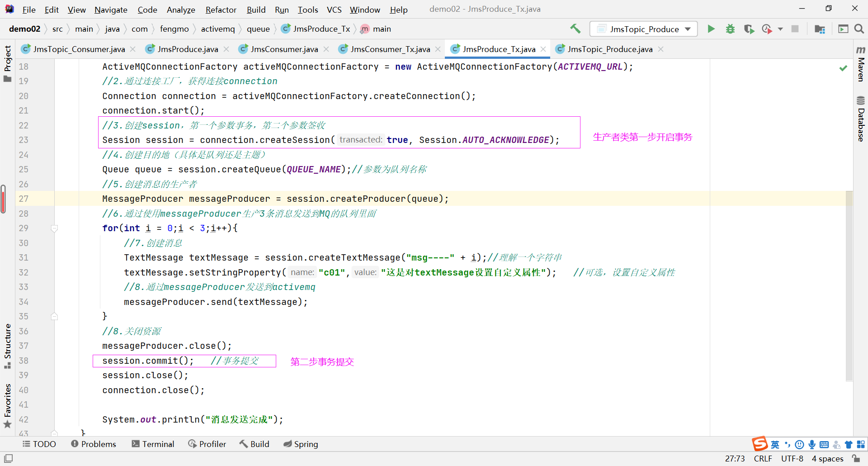Click the Sogou emoji smiley icon
The width and height of the screenshot is (868, 466).
(799, 444)
